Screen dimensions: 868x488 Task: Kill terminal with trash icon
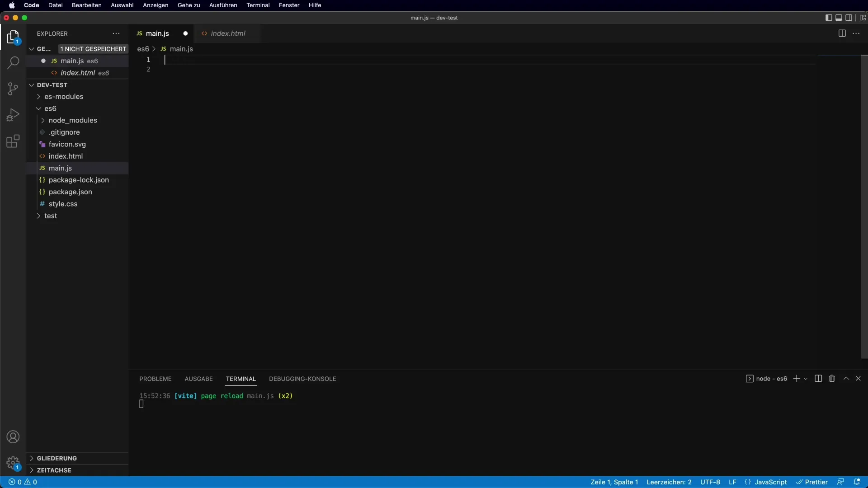[832, 379]
